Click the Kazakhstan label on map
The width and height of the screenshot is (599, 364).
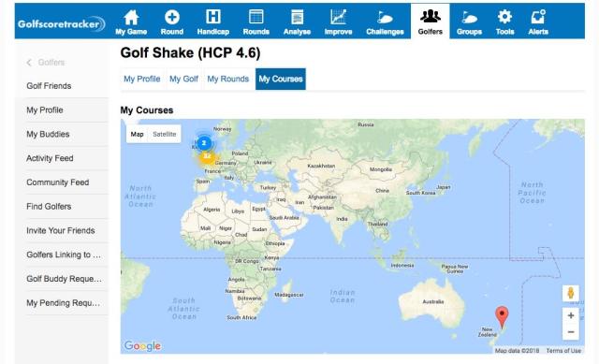click(x=321, y=166)
